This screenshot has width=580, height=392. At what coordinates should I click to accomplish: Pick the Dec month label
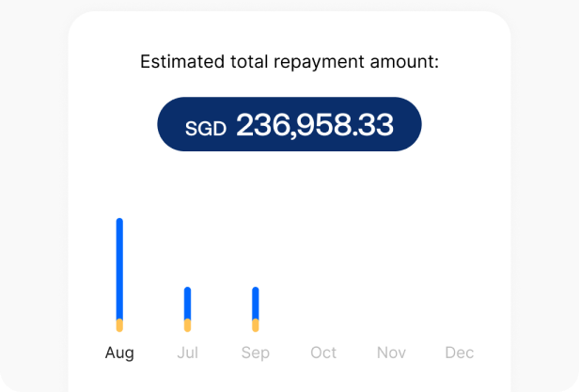tap(460, 353)
